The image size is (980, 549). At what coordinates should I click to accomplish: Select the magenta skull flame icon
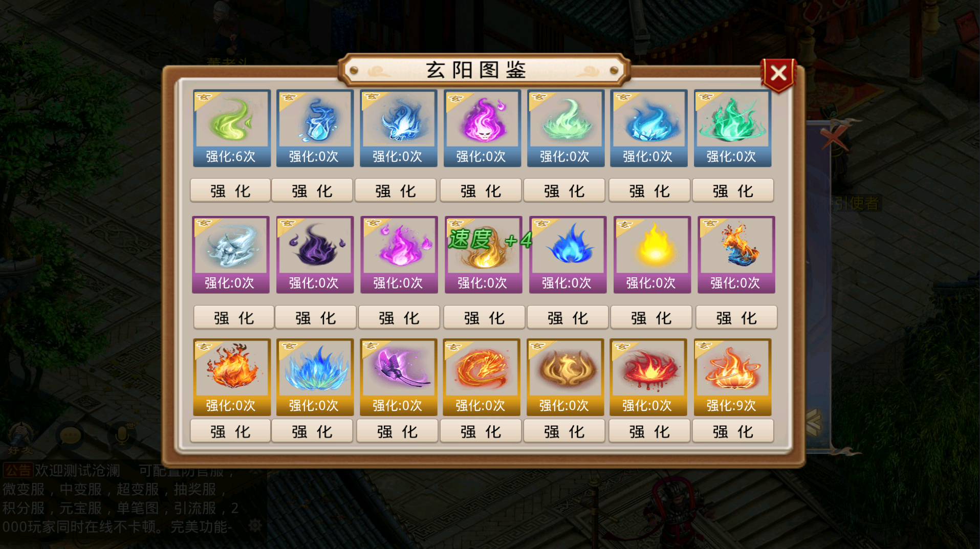[482, 128]
